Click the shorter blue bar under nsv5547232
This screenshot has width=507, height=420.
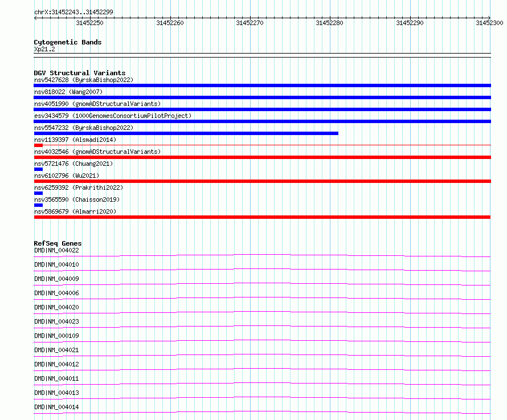186,133
